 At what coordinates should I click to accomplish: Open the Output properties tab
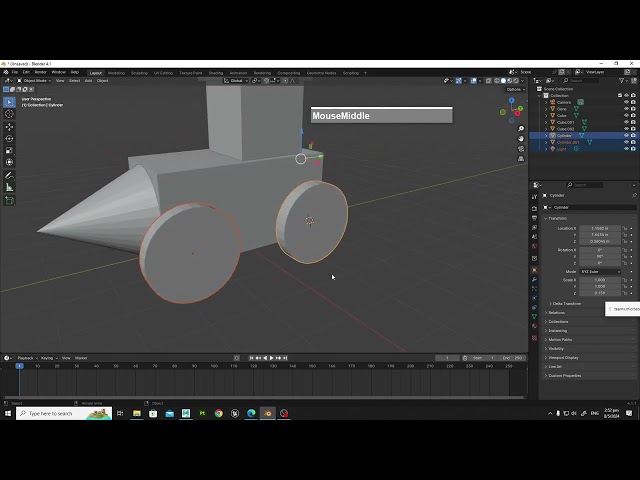click(534, 218)
